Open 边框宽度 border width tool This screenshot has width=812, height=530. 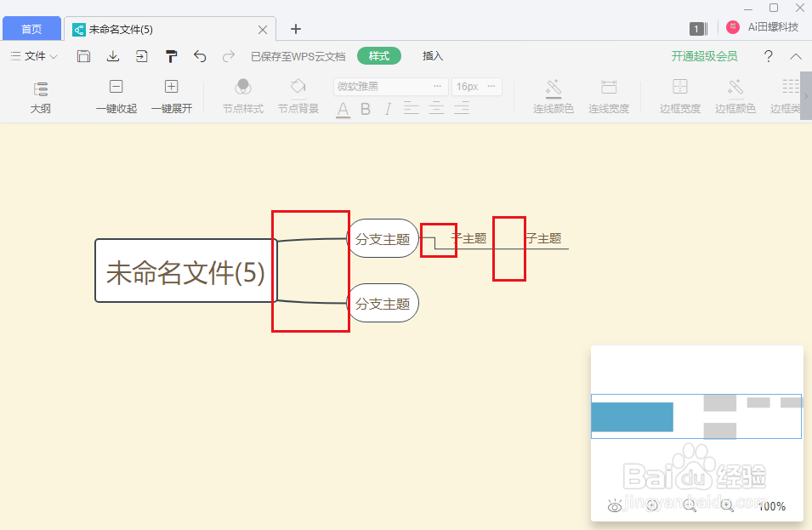[679, 95]
